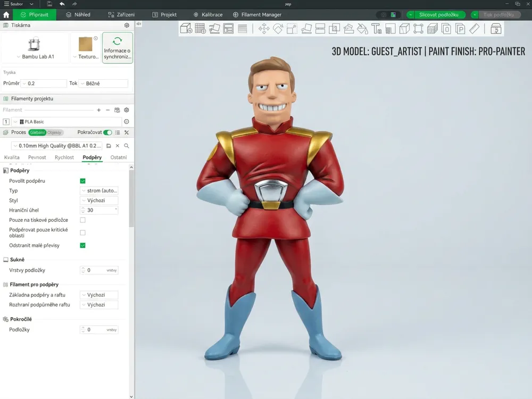The height and width of the screenshot is (399, 532).
Task: Open Základna podpěry a raftu dropdown
Action: pos(99,295)
